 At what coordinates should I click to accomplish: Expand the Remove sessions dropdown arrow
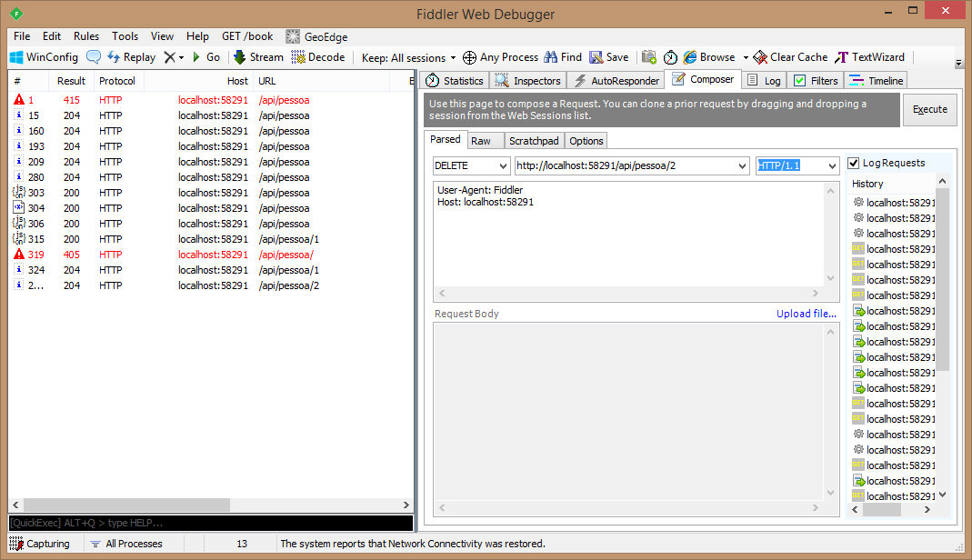[x=181, y=57]
